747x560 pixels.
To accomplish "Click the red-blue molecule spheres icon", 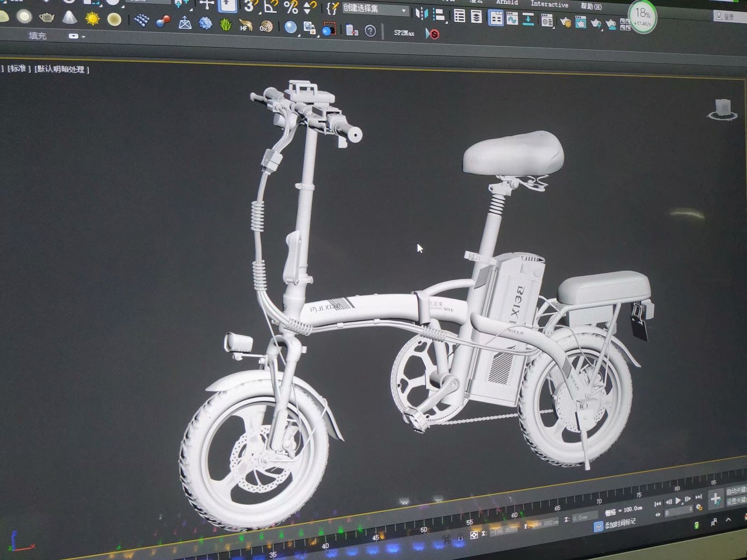I will click(x=163, y=22).
